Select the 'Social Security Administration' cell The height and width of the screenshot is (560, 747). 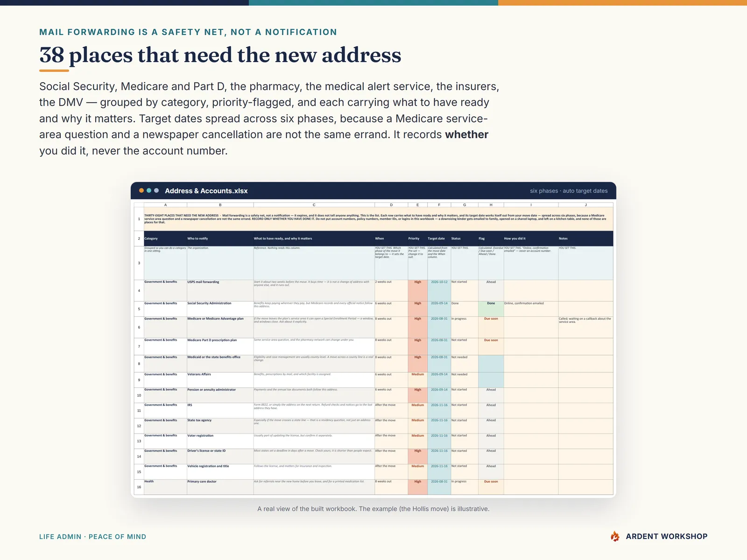(220, 309)
